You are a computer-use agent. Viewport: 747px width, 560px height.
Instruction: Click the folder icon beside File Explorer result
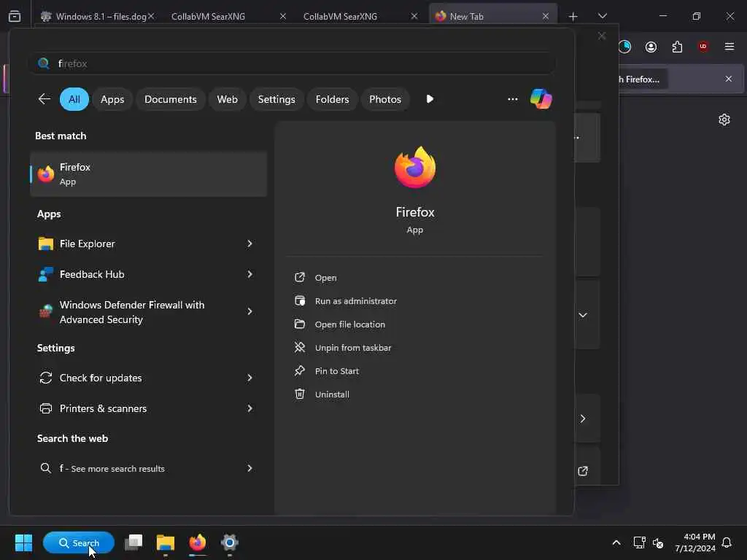point(46,244)
